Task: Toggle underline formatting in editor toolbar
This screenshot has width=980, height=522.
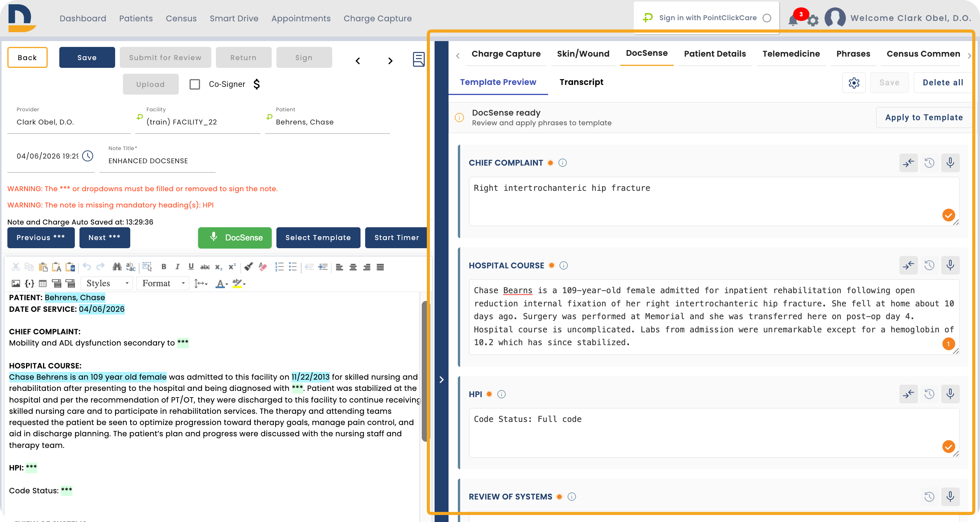Action: (x=191, y=267)
